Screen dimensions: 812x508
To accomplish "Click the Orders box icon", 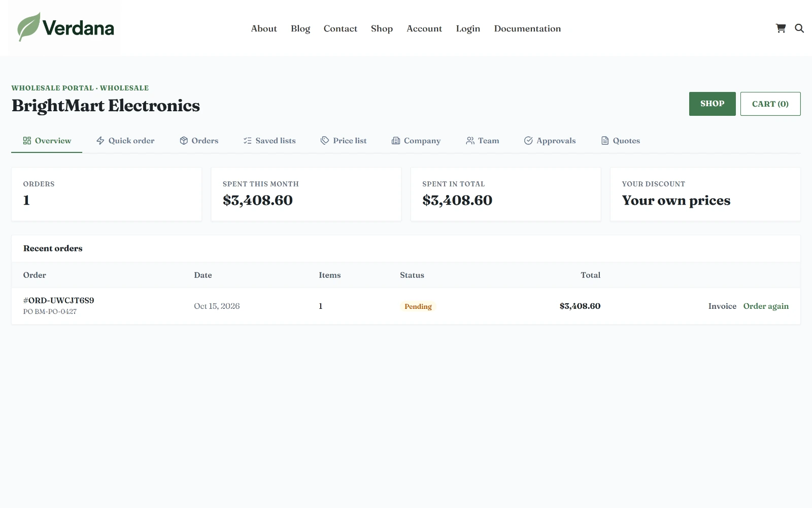I will 184,141.
